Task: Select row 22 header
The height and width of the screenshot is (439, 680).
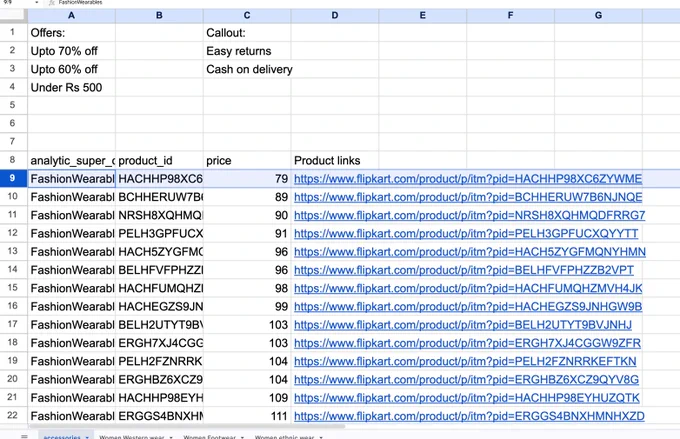Action: coord(13,415)
